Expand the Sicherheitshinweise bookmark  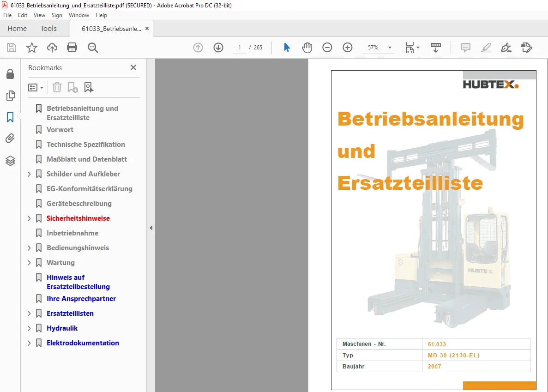30,218
